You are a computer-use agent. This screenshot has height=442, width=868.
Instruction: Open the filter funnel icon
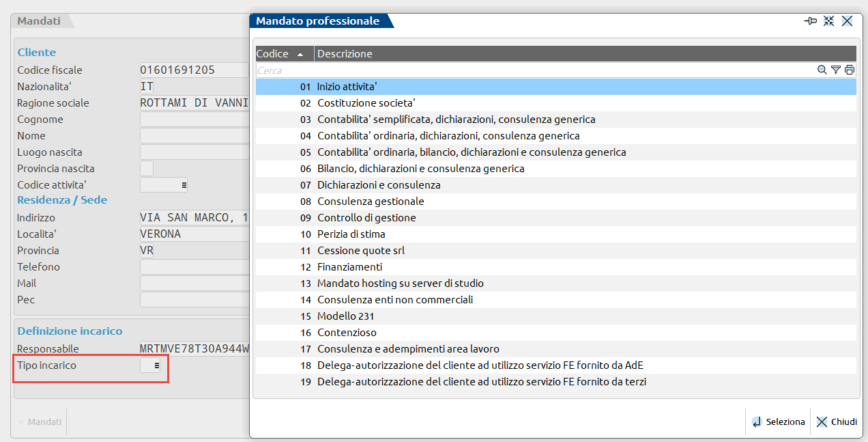(x=836, y=70)
